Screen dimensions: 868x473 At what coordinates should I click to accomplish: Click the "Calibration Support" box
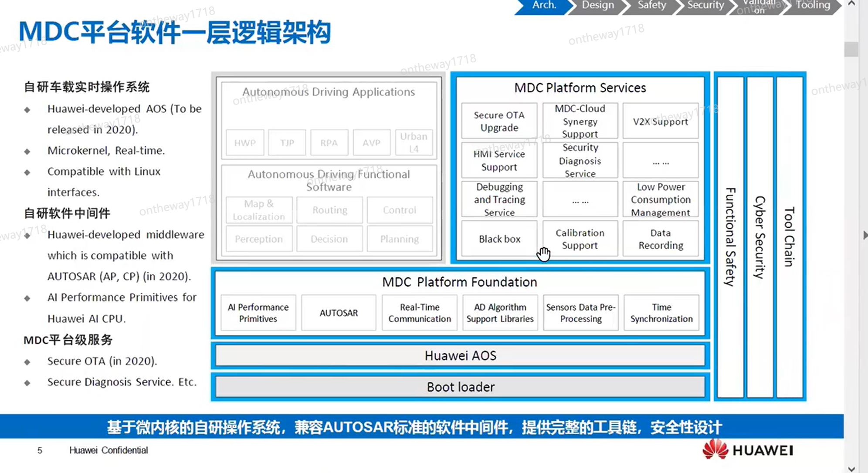point(580,239)
